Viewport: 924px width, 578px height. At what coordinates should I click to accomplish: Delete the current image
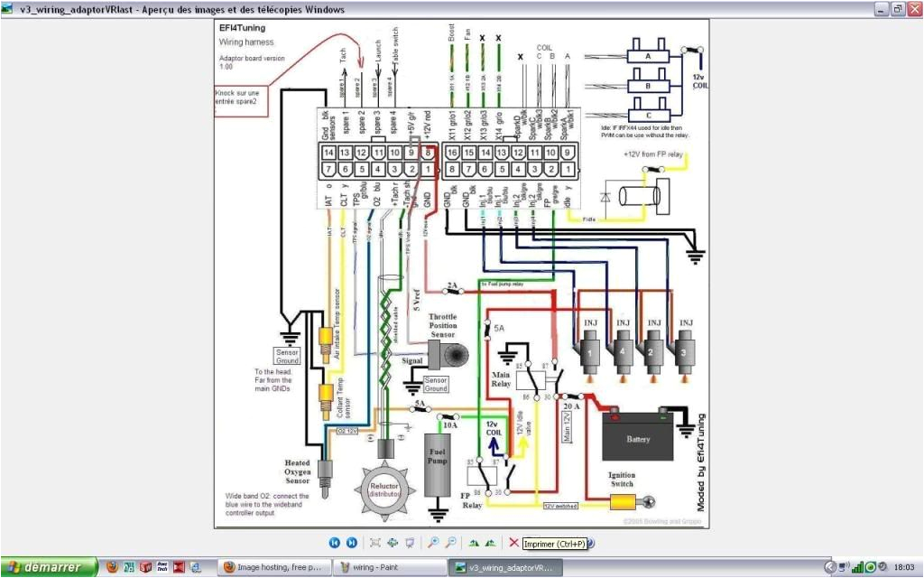(x=514, y=543)
